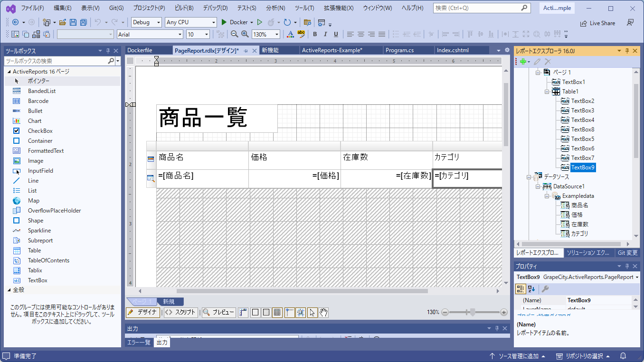Switch to the スクリプト view
This screenshot has height=362, width=644.
tap(180, 312)
